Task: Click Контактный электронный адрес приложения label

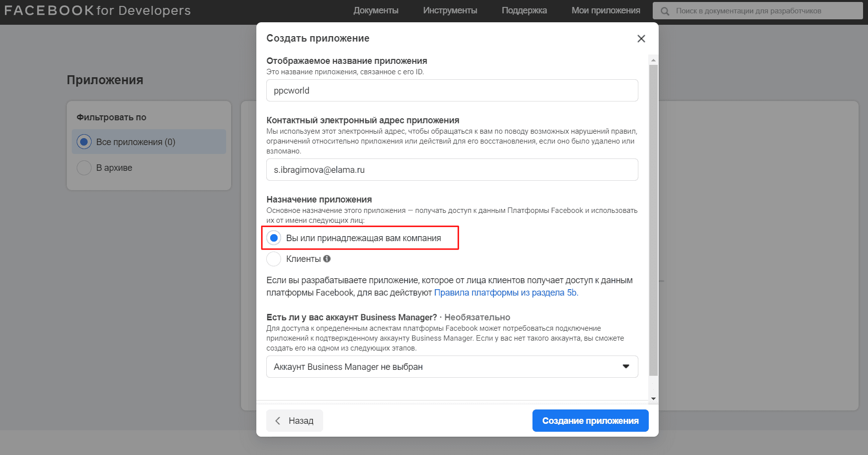Action: coord(363,120)
